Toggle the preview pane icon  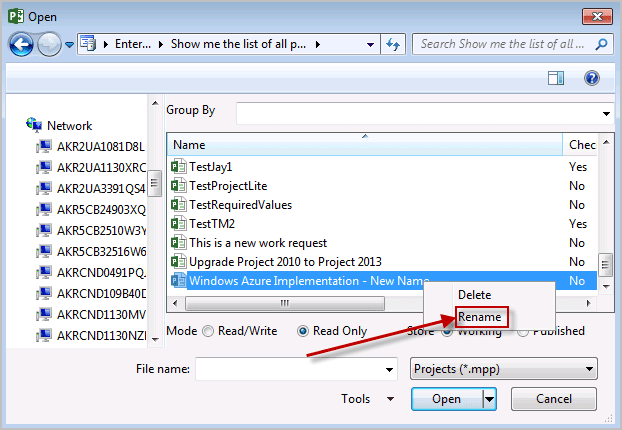click(x=556, y=78)
